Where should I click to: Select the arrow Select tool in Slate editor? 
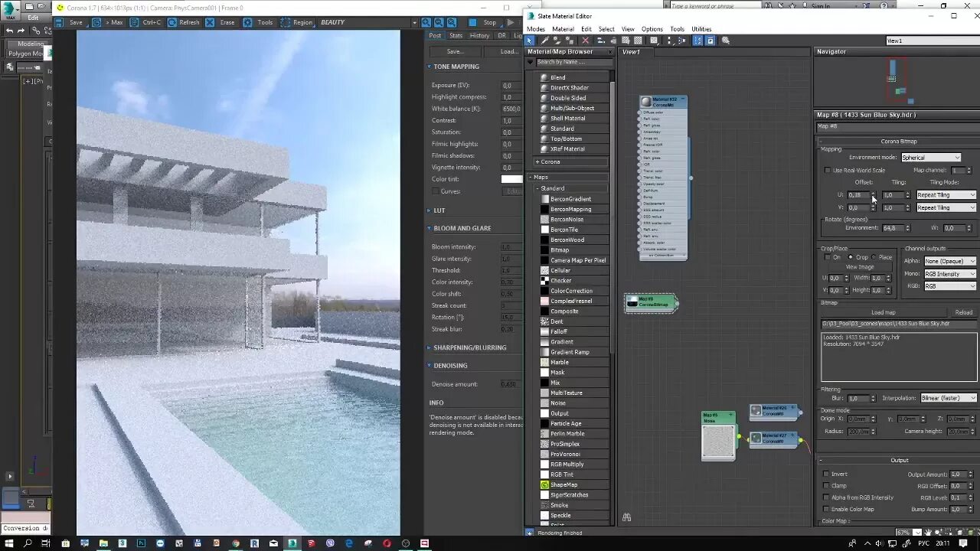coord(530,41)
